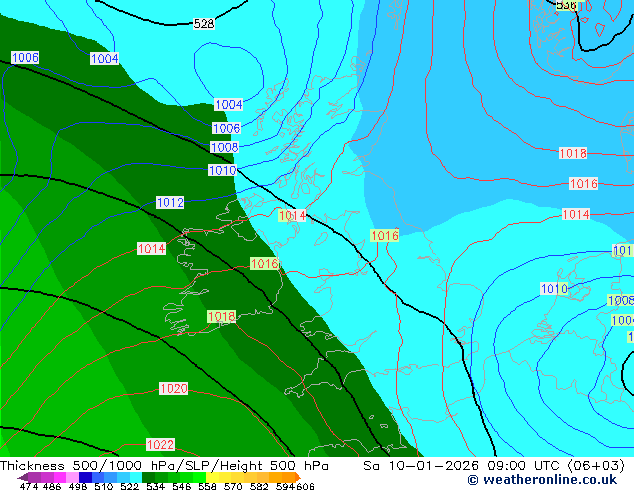Click the 1014 label on the thick black contour
The height and width of the screenshot is (490, 634).
pos(292,215)
